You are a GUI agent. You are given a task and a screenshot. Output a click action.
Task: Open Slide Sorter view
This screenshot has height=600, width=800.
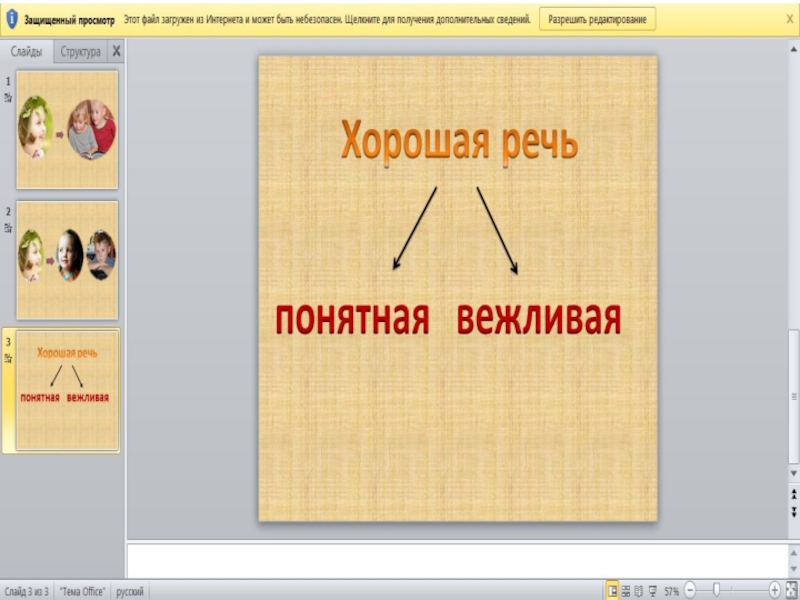click(626, 591)
